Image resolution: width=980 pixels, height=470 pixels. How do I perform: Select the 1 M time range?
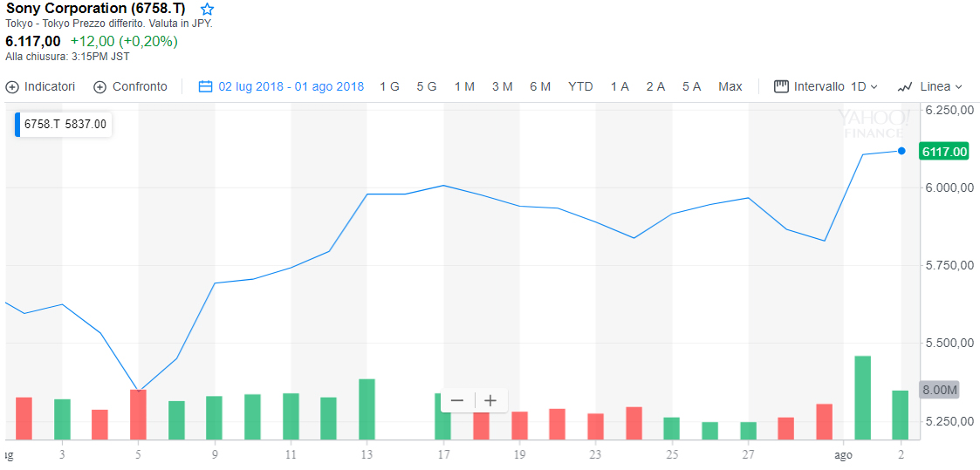(464, 86)
